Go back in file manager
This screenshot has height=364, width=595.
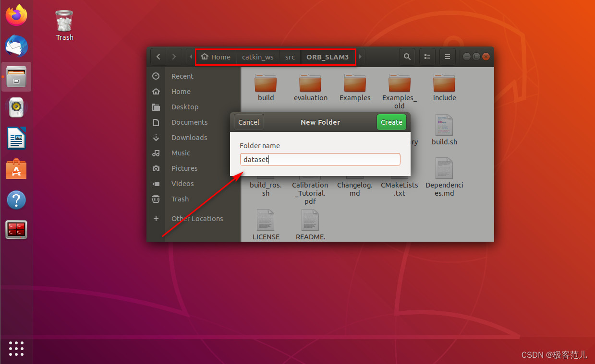click(158, 57)
